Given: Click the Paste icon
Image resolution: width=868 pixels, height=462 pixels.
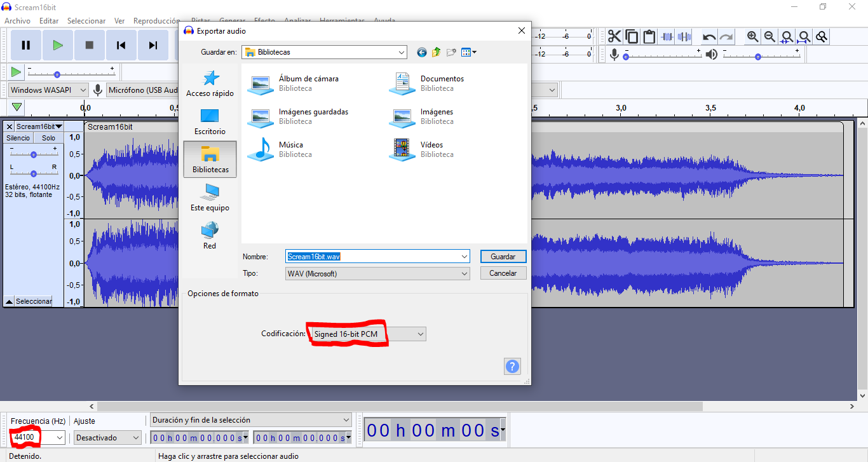Looking at the screenshot, I should click(649, 36).
